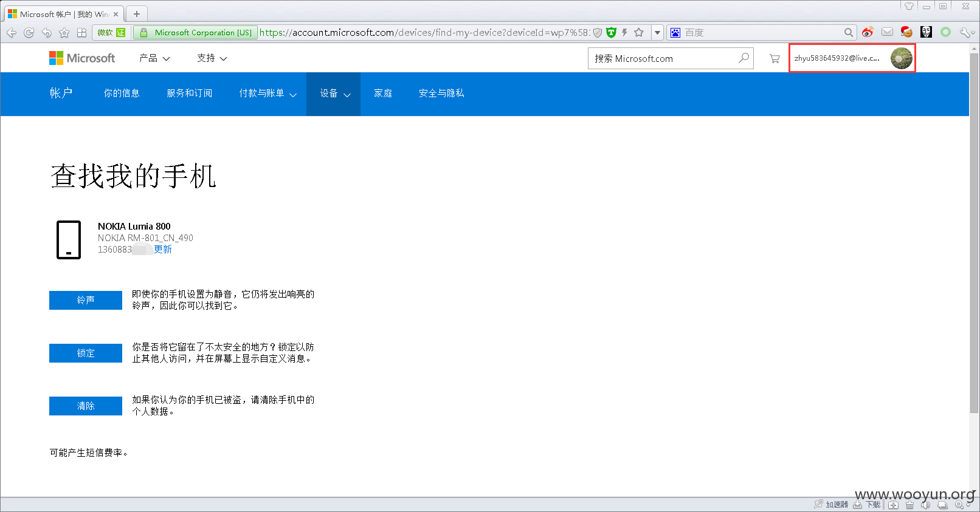The image size is (980, 512).
Task: Click the green T shield icon
Action: 611,33
